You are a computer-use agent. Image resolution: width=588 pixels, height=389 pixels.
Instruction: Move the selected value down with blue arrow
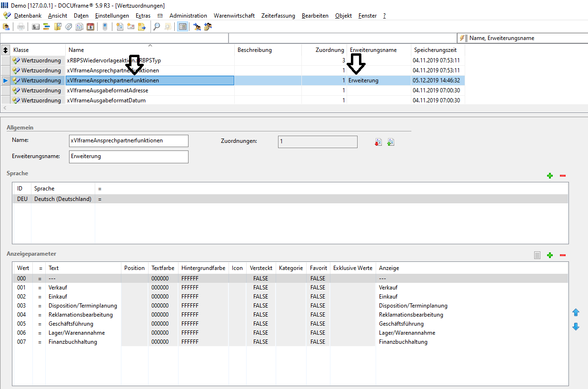point(576,327)
